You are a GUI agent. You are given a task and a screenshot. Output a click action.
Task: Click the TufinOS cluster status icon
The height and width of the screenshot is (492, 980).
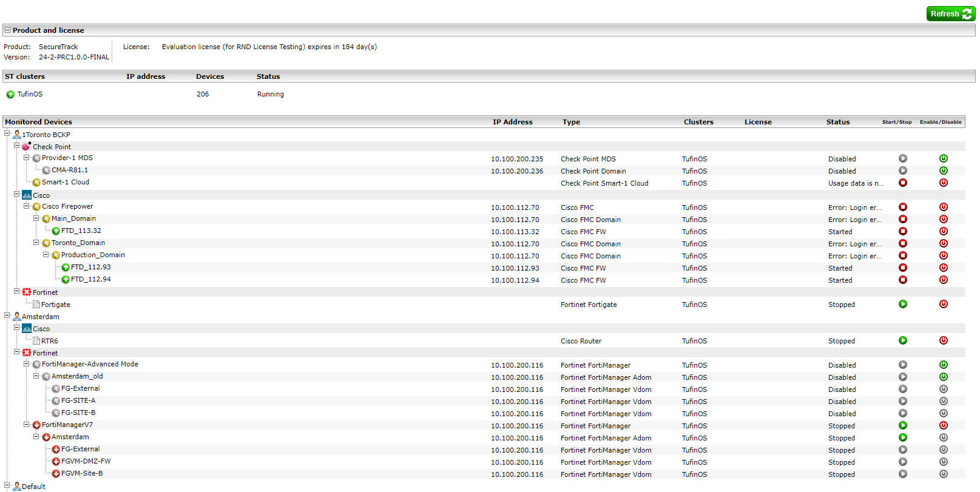coord(10,95)
